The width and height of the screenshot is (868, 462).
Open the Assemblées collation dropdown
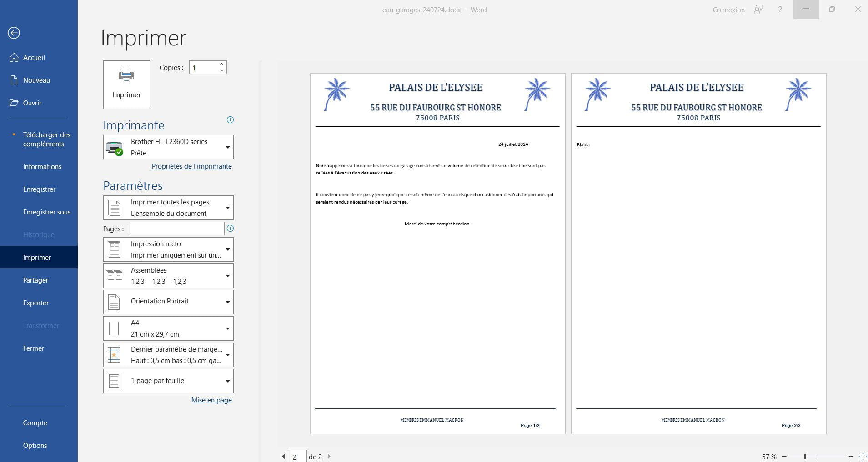[168, 276]
